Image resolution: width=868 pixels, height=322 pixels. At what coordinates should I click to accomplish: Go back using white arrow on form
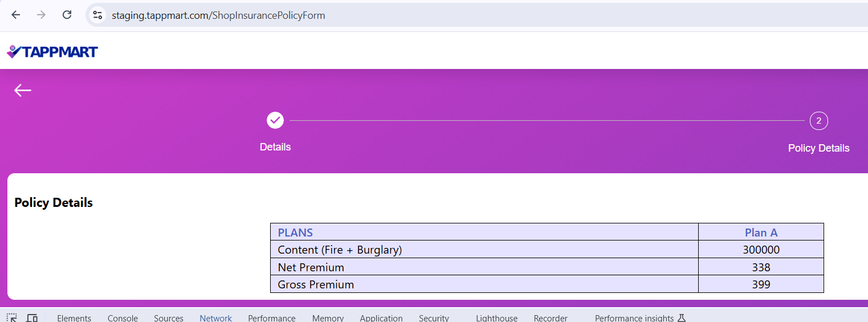23,90
